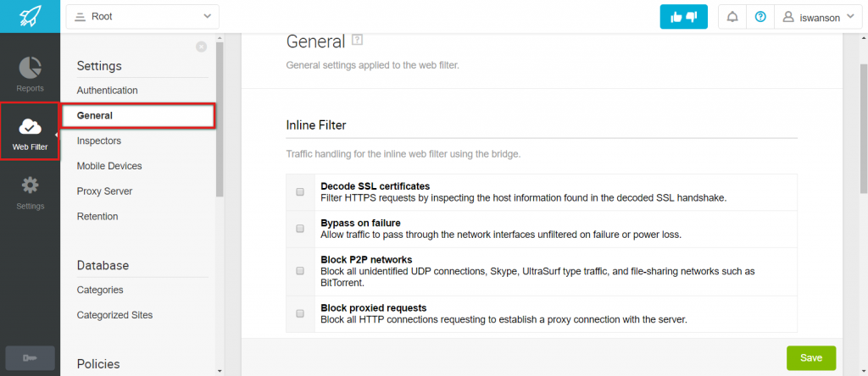Click the help question mark icon

[760, 16]
